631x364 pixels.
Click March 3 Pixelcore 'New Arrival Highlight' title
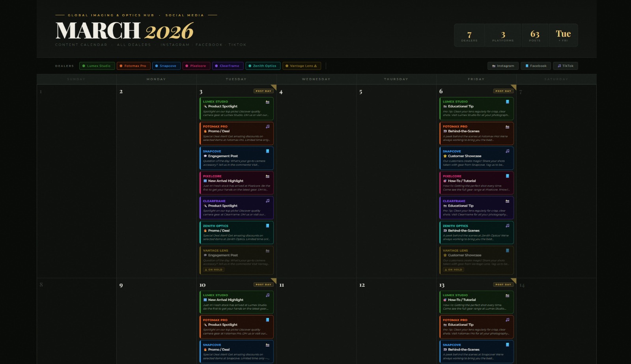[x=226, y=181]
